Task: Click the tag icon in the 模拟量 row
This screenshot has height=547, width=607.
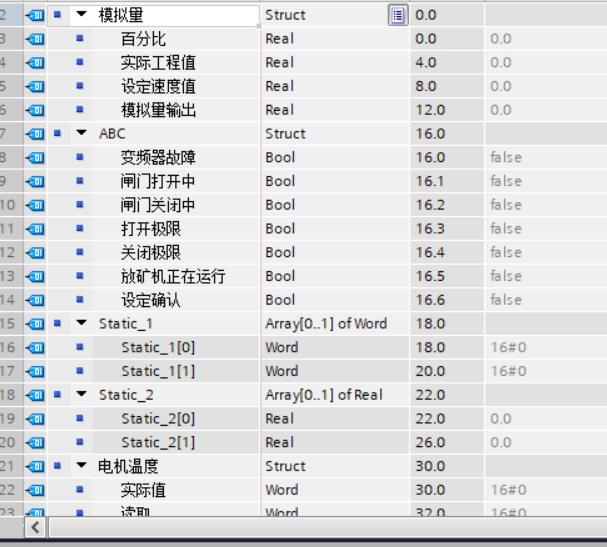Action: (x=34, y=15)
